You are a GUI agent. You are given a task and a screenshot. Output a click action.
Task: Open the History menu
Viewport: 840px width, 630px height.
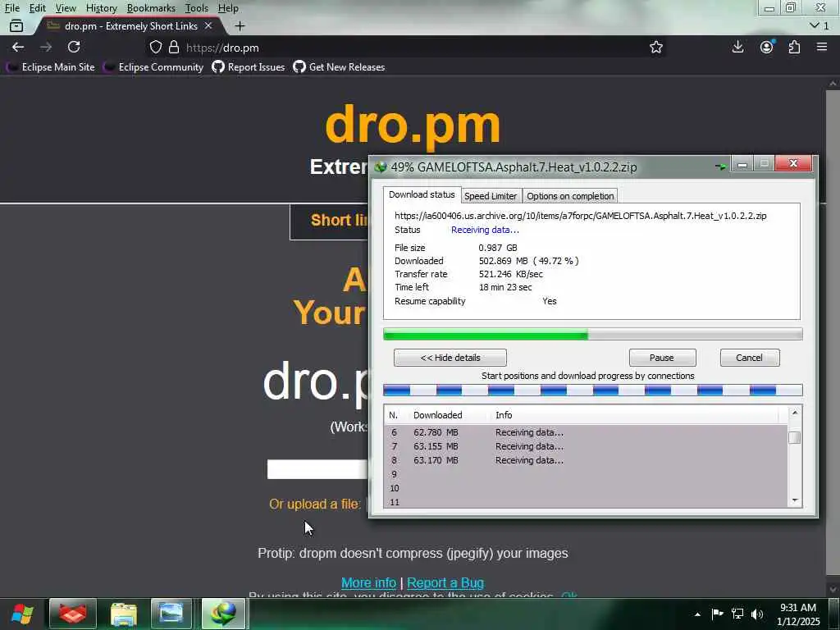pos(101,8)
